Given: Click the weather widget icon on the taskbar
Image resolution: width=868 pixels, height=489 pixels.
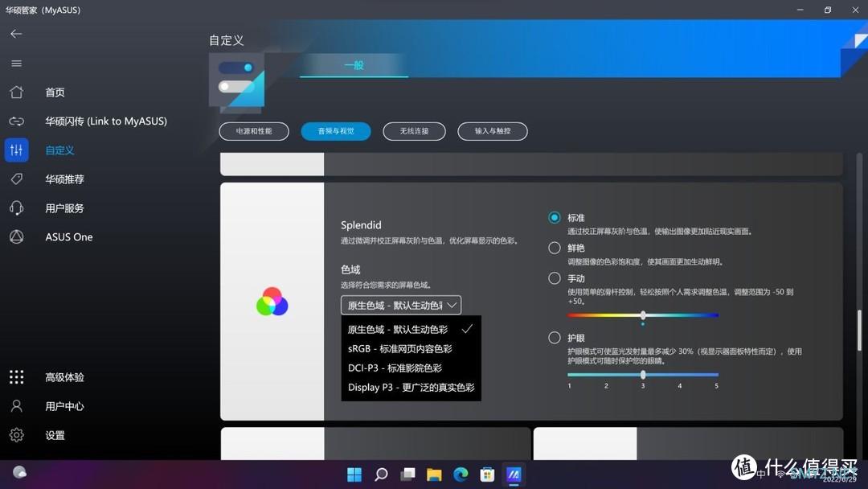Looking at the screenshot, I should pyautogui.click(x=19, y=472).
